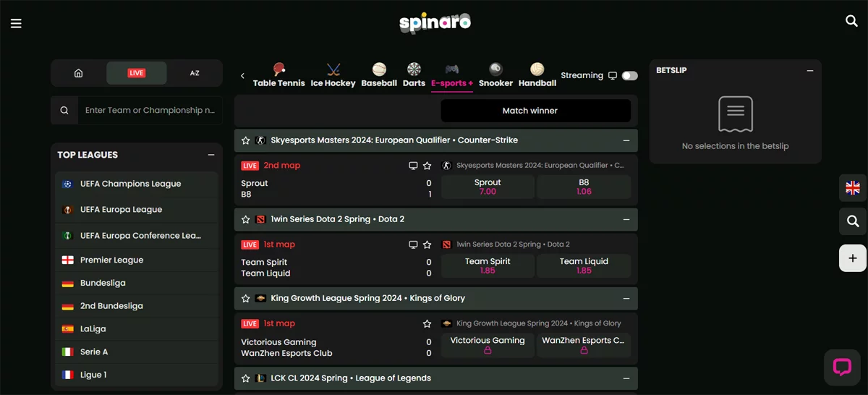Open UEFA Europa League
This screenshot has height=395, width=868.
pyautogui.click(x=136, y=210)
